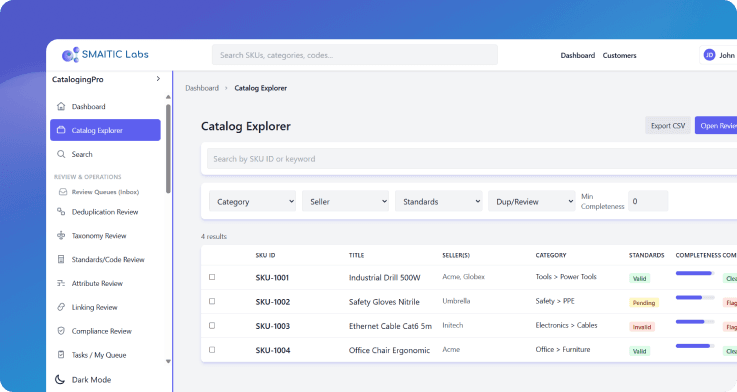The height and width of the screenshot is (392, 737).
Task: Click the TITLE column header
Action: pos(356,255)
